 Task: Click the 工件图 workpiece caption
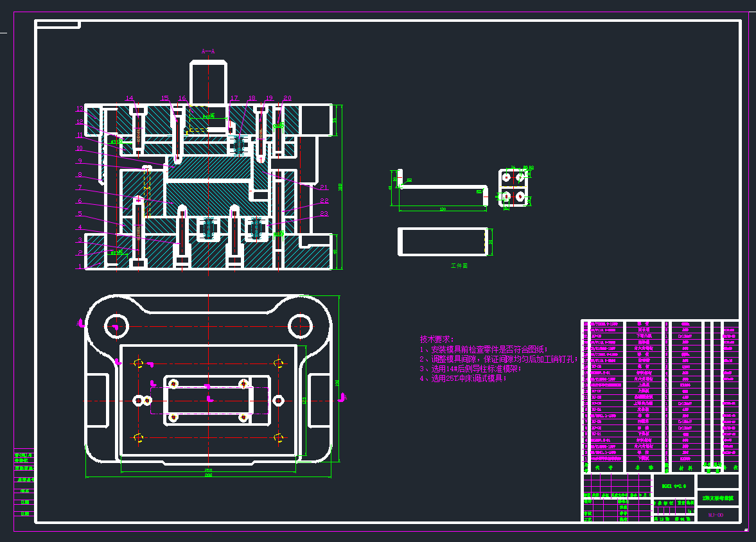point(459,266)
